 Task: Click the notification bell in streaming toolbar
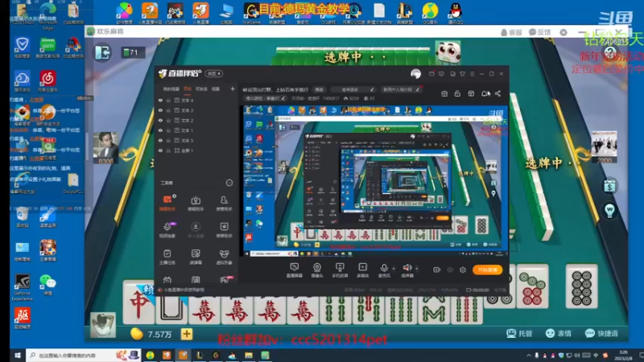(x=485, y=93)
